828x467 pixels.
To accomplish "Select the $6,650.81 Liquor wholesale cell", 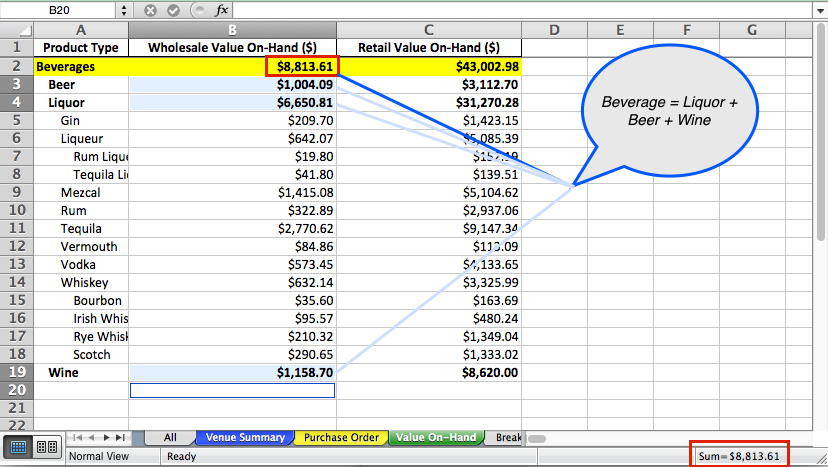I will (x=232, y=102).
